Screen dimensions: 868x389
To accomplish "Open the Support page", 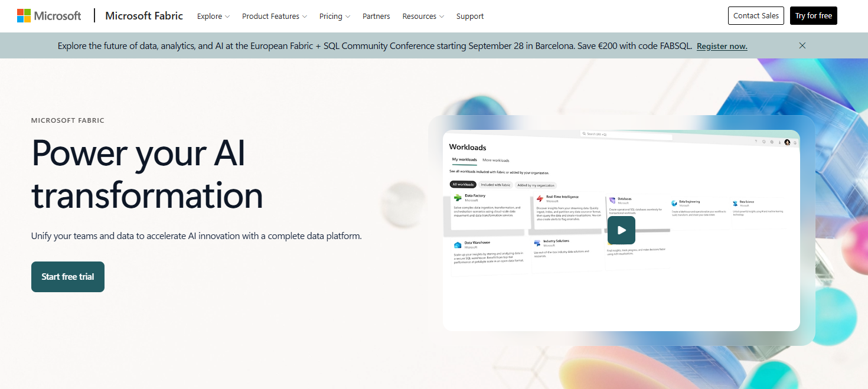I will [x=470, y=16].
